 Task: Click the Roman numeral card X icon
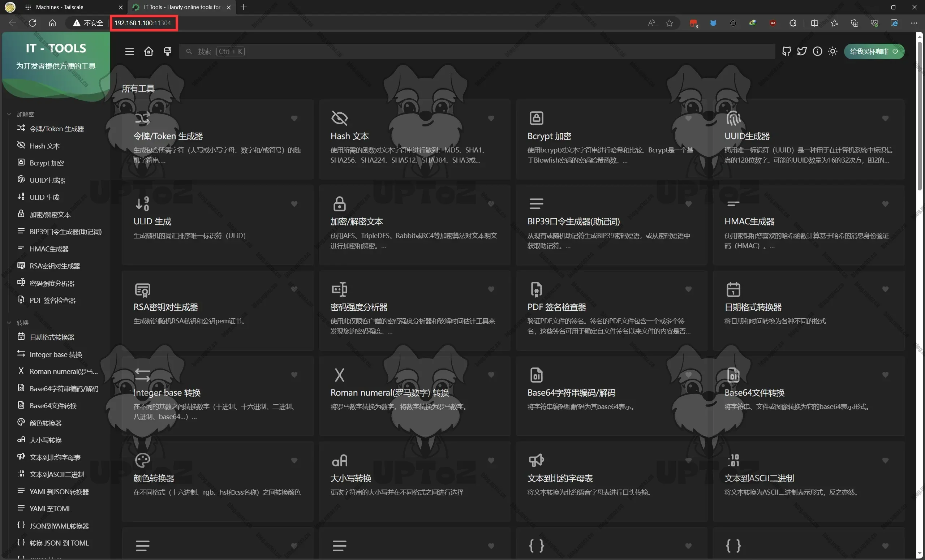[x=339, y=375]
